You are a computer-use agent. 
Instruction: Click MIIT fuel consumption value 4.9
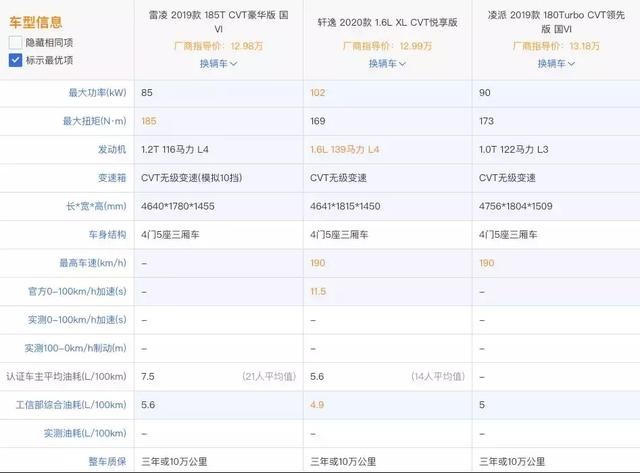point(317,405)
